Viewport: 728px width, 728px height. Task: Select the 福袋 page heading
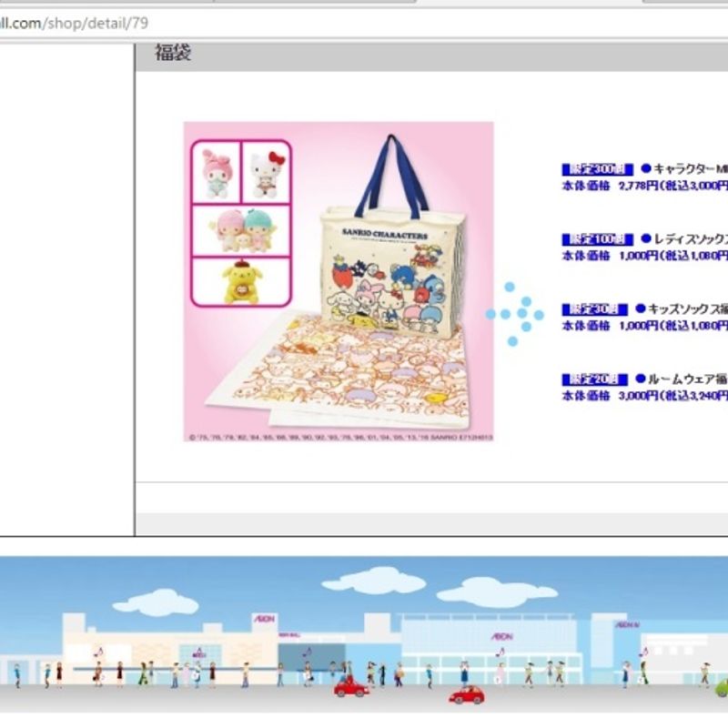tap(173, 52)
